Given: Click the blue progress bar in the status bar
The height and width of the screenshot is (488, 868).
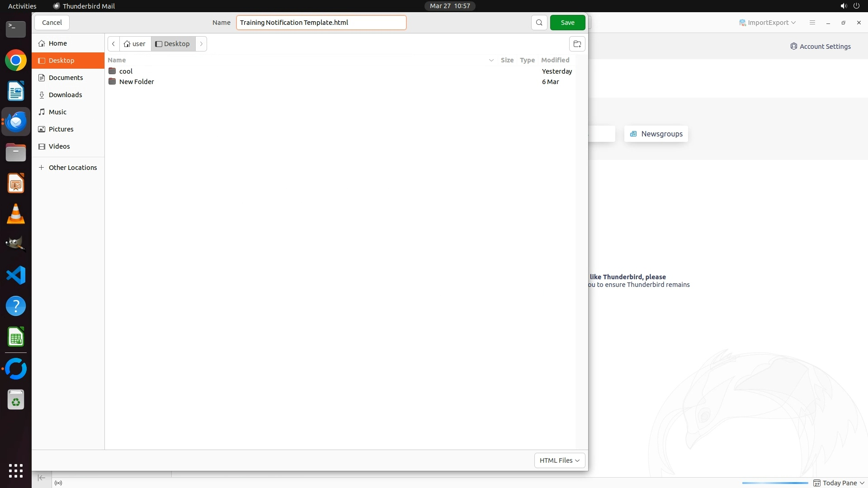Looking at the screenshot, I should (774, 483).
